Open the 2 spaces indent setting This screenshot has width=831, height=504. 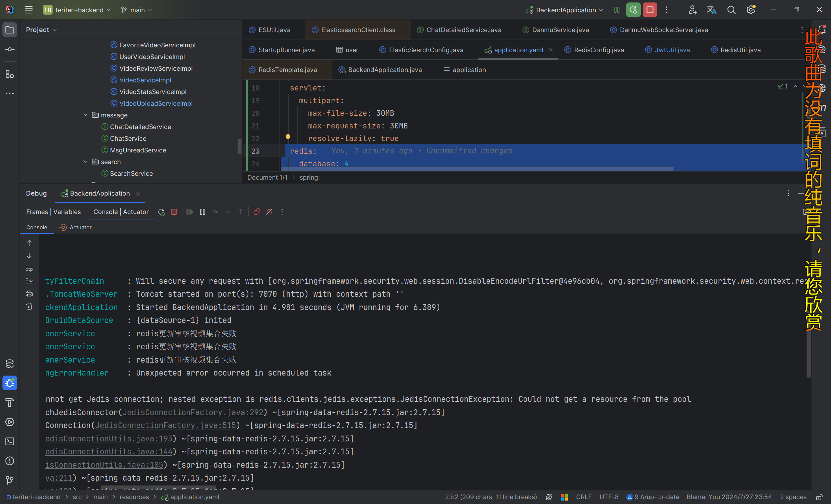[793, 497]
